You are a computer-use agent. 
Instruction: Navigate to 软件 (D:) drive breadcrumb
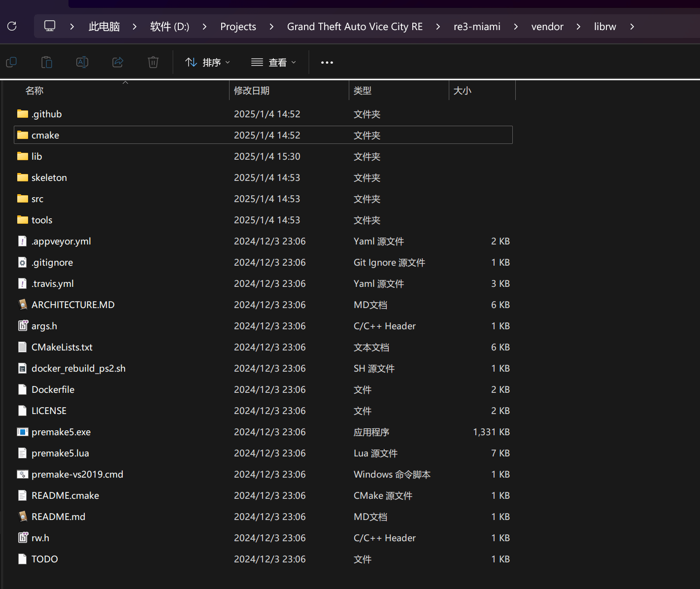pyautogui.click(x=169, y=27)
